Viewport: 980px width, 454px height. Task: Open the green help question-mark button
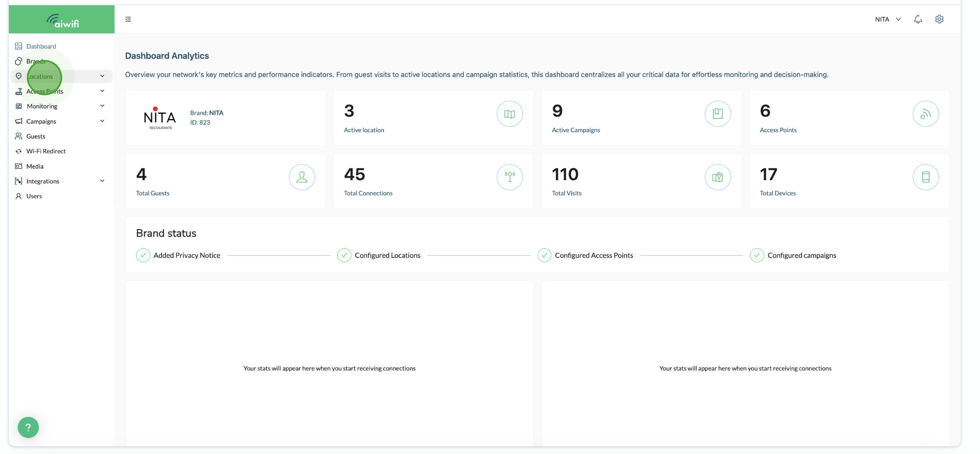[28, 427]
